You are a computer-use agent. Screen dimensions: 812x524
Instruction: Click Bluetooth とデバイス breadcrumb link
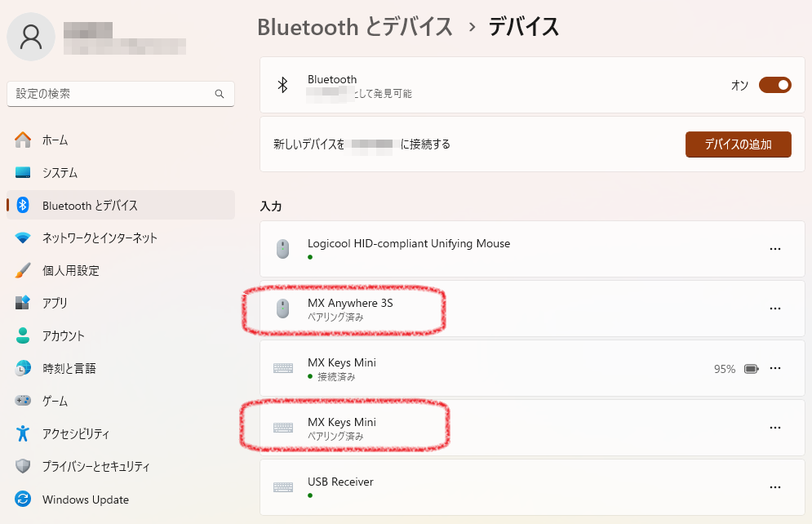pyautogui.click(x=355, y=27)
